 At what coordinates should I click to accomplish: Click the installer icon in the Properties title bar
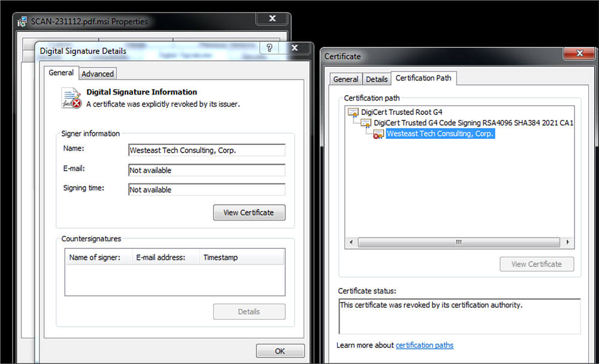pyautogui.click(x=22, y=22)
